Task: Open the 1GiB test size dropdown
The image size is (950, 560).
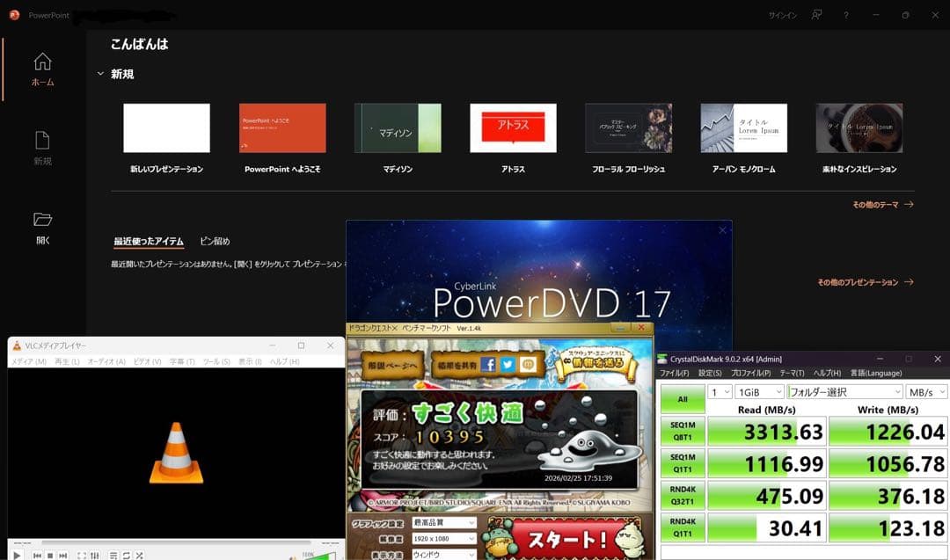Action: [760, 392]
